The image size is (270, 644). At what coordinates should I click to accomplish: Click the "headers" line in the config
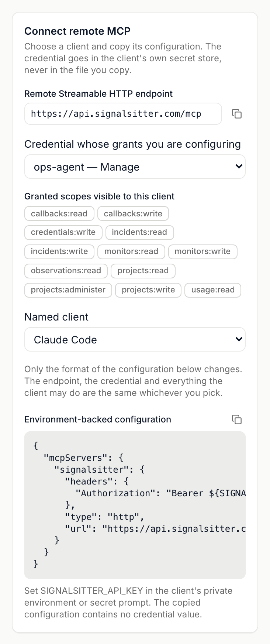(97, 482)
